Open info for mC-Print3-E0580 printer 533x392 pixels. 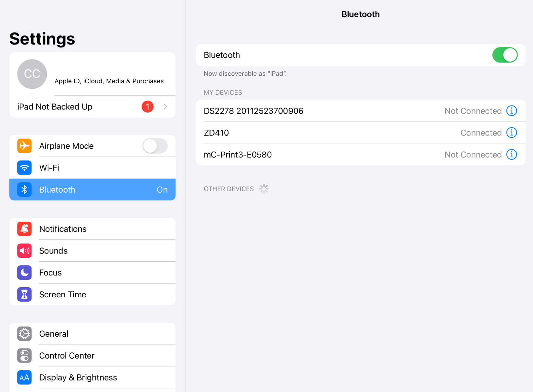coord(511,155)
